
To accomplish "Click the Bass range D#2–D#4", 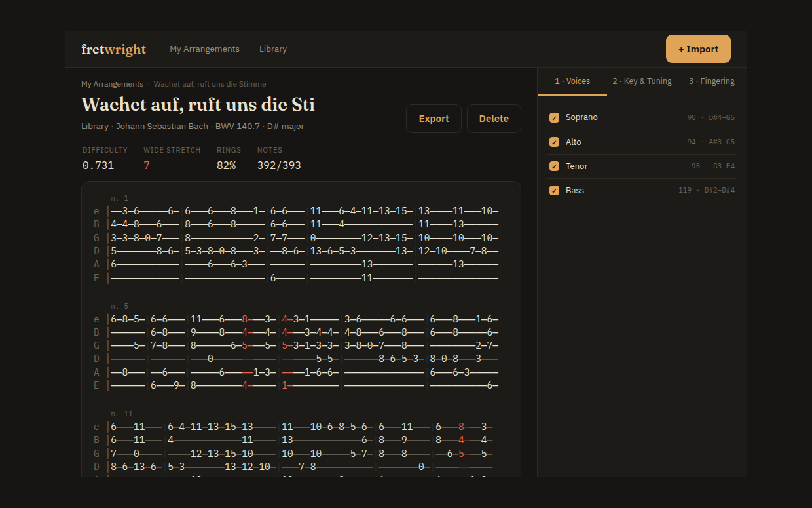I will coord(720,191).
